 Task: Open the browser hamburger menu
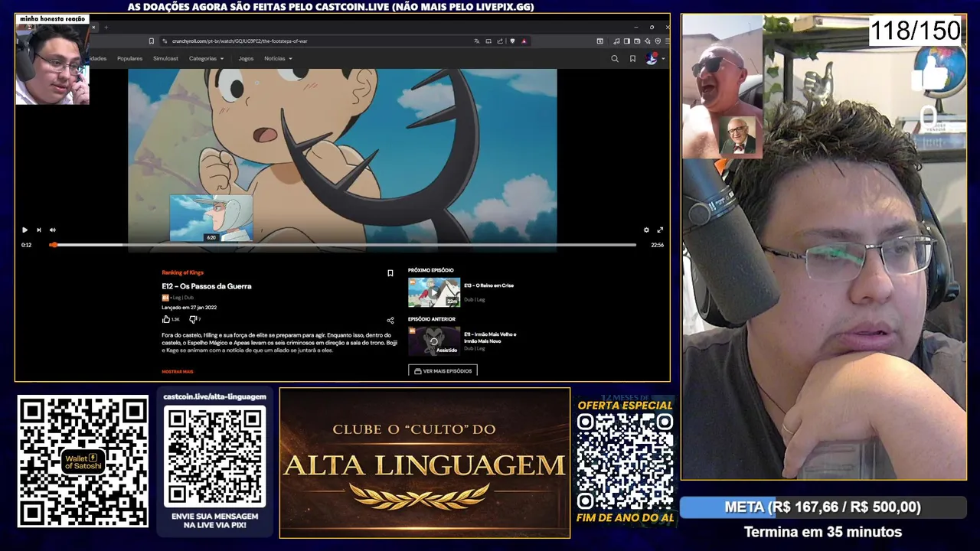tap(667, 41)
